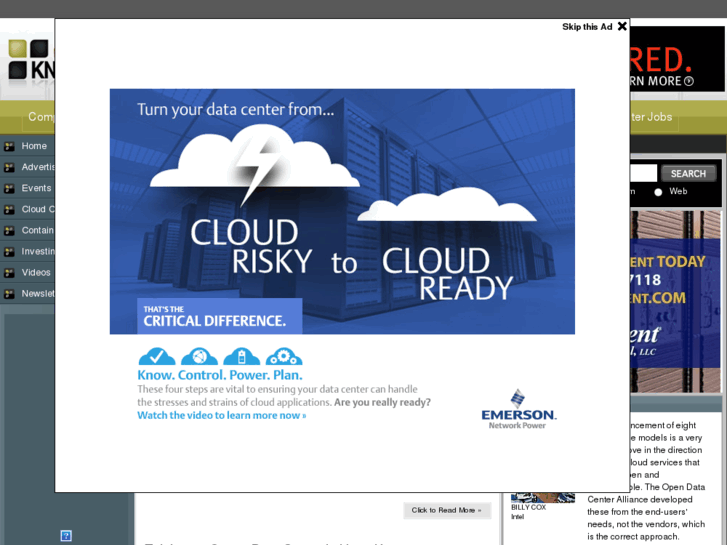Click the globe cloud icon (Control)

coord(199,356)
